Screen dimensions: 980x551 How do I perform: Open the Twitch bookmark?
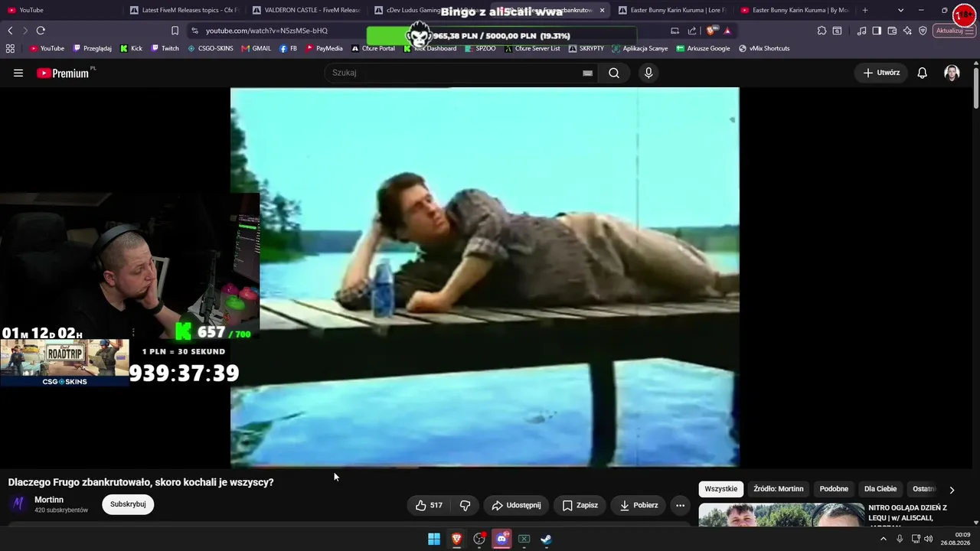[x=165, y=48]
